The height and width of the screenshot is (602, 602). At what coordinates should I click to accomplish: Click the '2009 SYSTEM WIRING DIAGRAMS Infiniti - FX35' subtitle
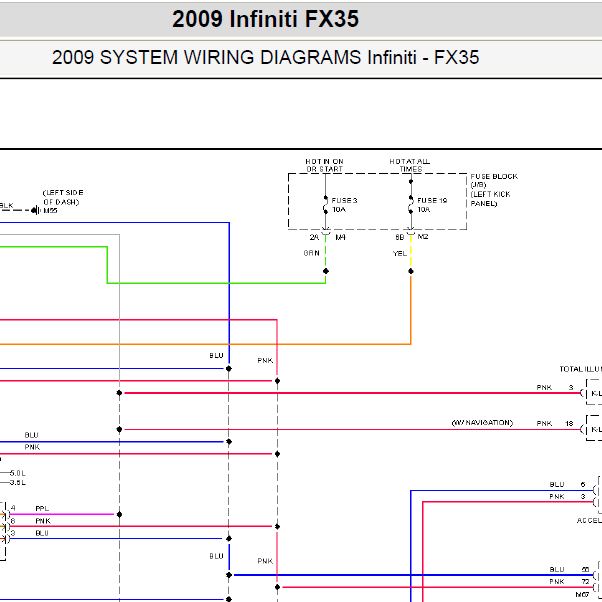click(x=265, y=58)
